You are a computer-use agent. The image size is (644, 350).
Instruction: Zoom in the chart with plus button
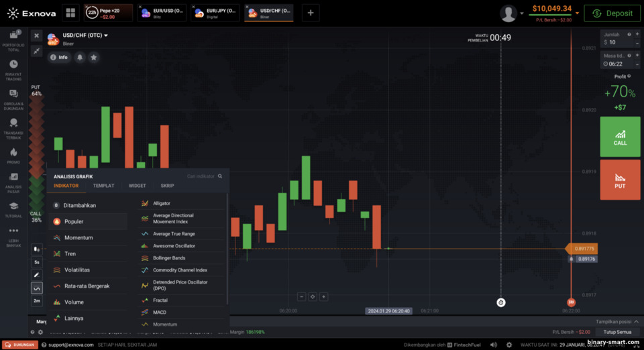323,296
